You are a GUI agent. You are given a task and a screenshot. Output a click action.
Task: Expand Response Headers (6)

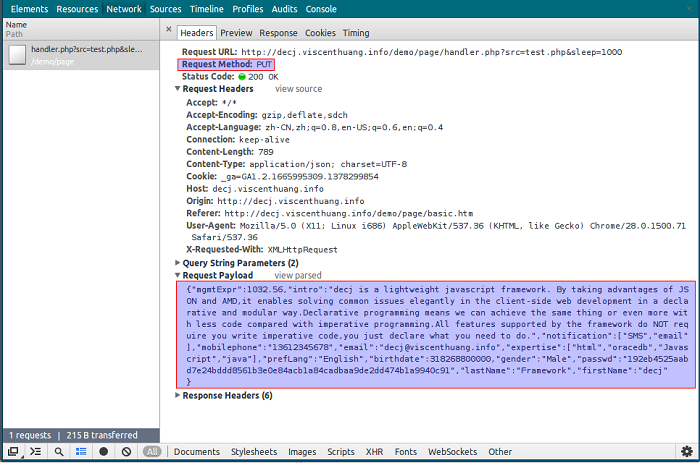pyautogui.click(x=178, y=395)
